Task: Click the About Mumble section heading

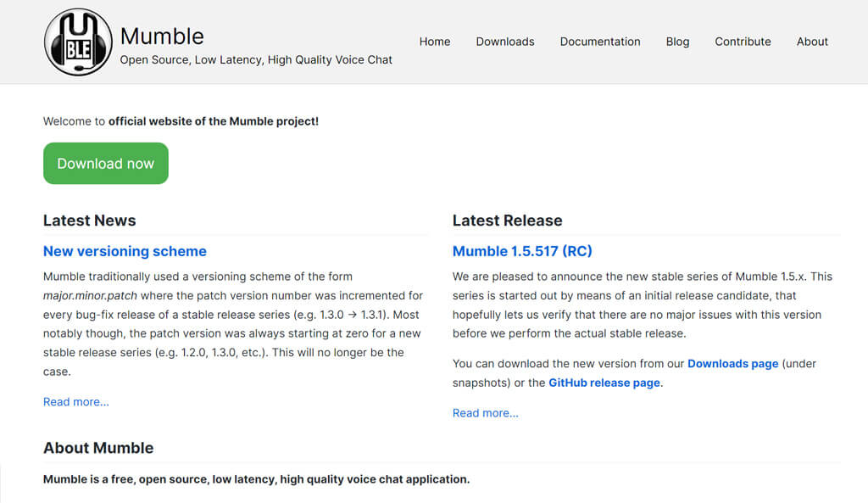Action: [98, 448]
